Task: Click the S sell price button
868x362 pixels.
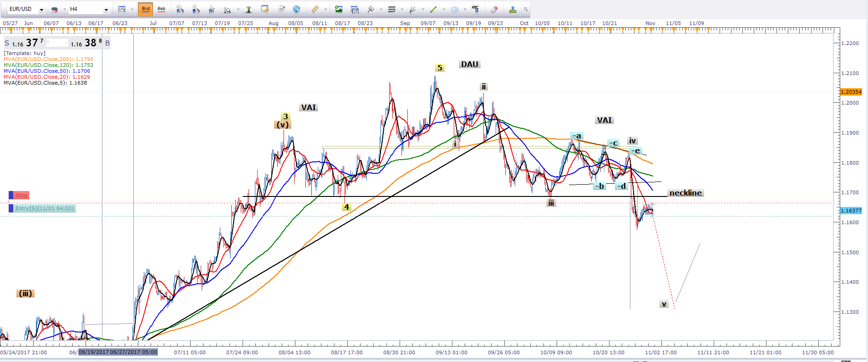Action: pos(7,43)
